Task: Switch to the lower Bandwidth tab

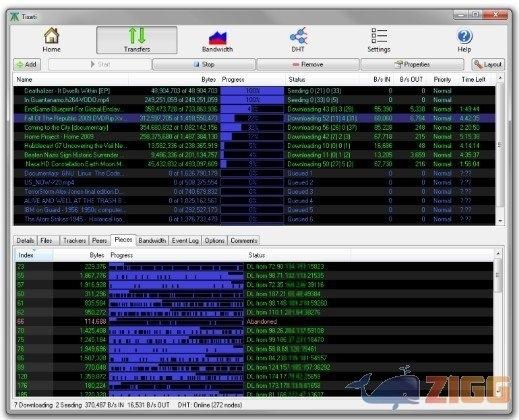Action: (x=152, y=240)
